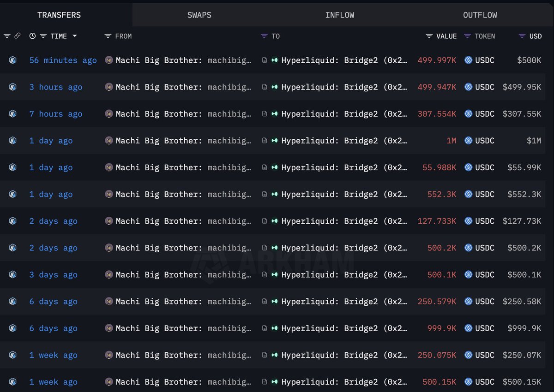Toggle the clock icon in TIME column
This screenshot has width=554, height=392.
click(x=32, y=36)
